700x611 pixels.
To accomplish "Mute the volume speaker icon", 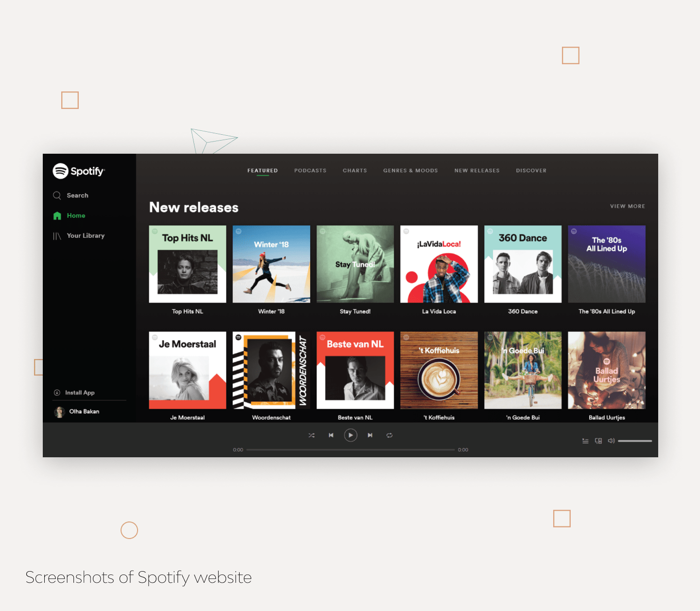I will coord(611,441).
